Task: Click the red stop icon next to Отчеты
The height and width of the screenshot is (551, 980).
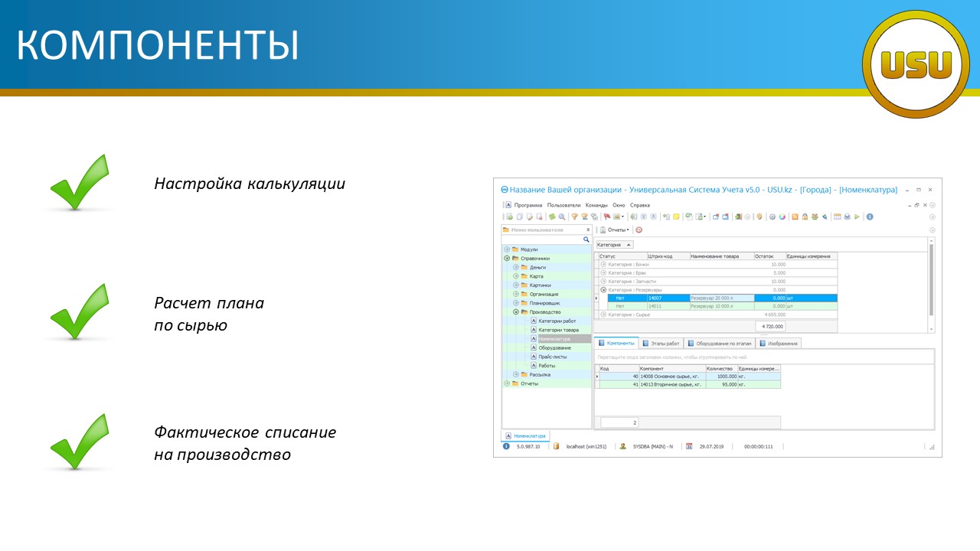Action: point(639,230)
